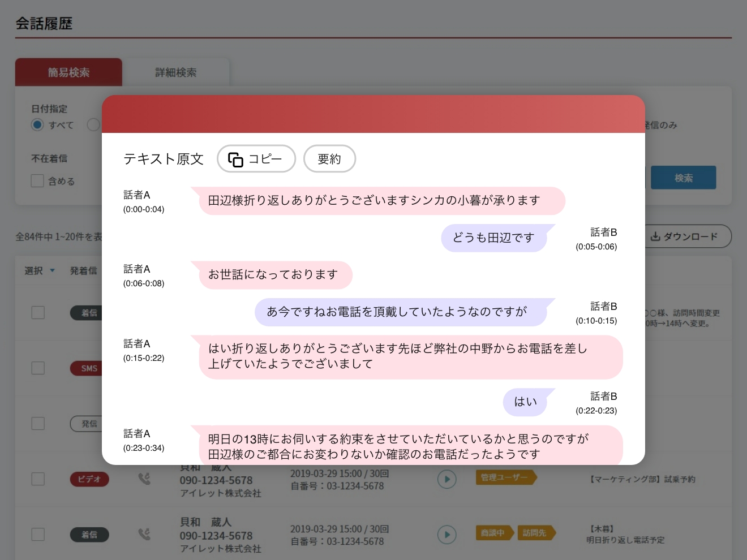Click the 管理ユーザー tag label
The height and width of the screenshot is (560, 747).
pyautogui.click(x=504, y=477)
